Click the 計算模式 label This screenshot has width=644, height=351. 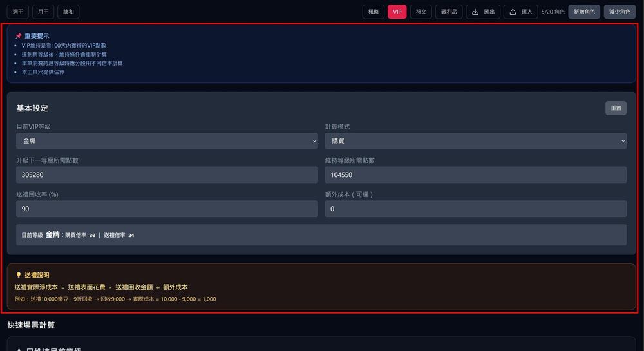coord(337,127)
